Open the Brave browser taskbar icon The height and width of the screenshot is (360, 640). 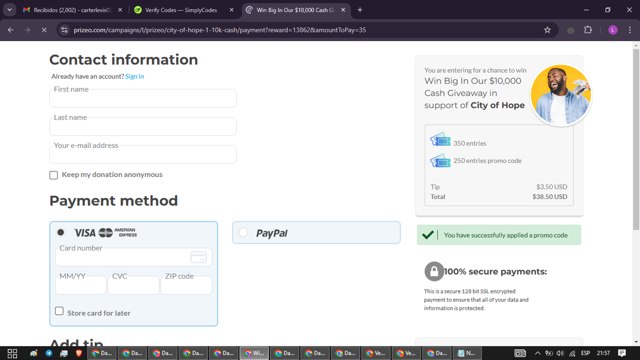(78, 353)
